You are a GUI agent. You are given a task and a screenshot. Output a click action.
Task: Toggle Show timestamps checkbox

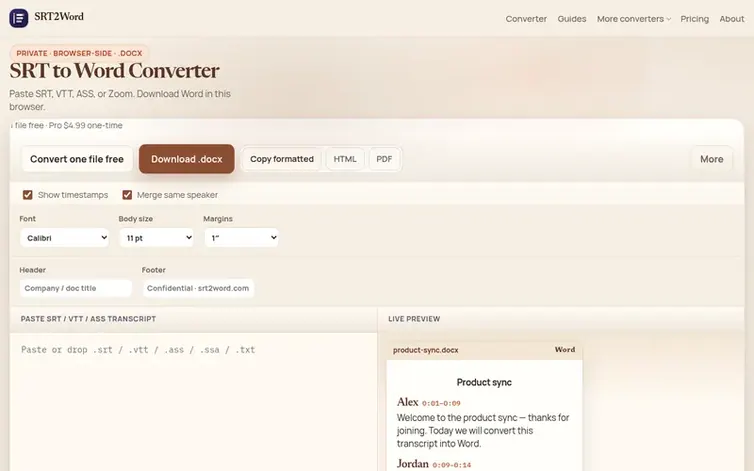click(x=28, y=195)
